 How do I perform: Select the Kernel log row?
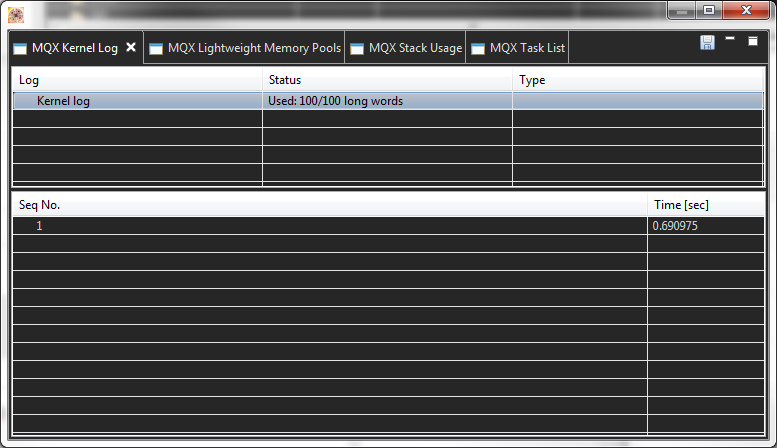pos(388,101)
